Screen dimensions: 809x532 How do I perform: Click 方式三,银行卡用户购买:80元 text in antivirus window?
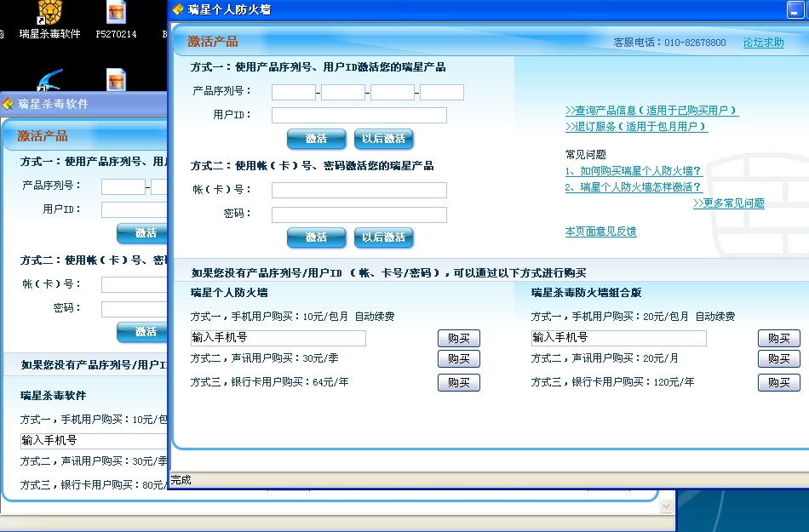94,485
